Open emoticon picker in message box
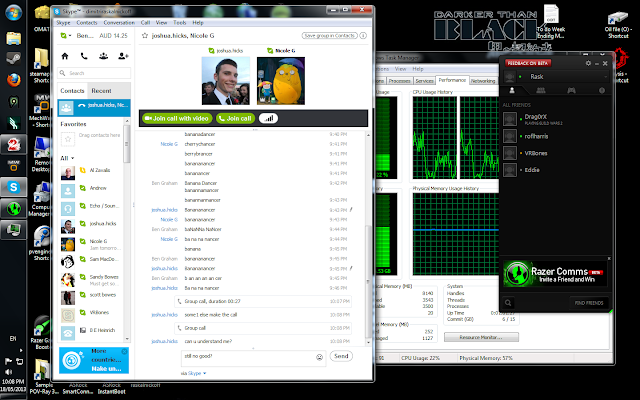This screenshot has height=400, width=640. [x=319, y=357]
